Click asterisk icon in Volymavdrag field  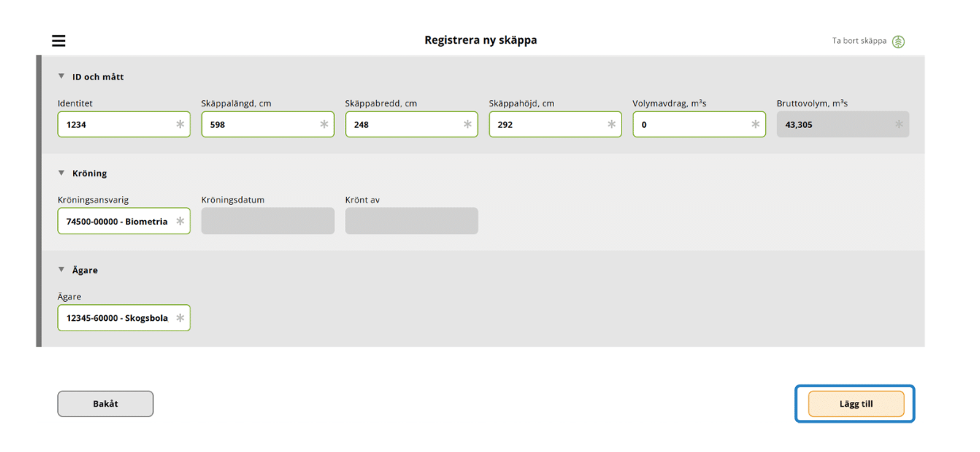[x=755, y=125]
